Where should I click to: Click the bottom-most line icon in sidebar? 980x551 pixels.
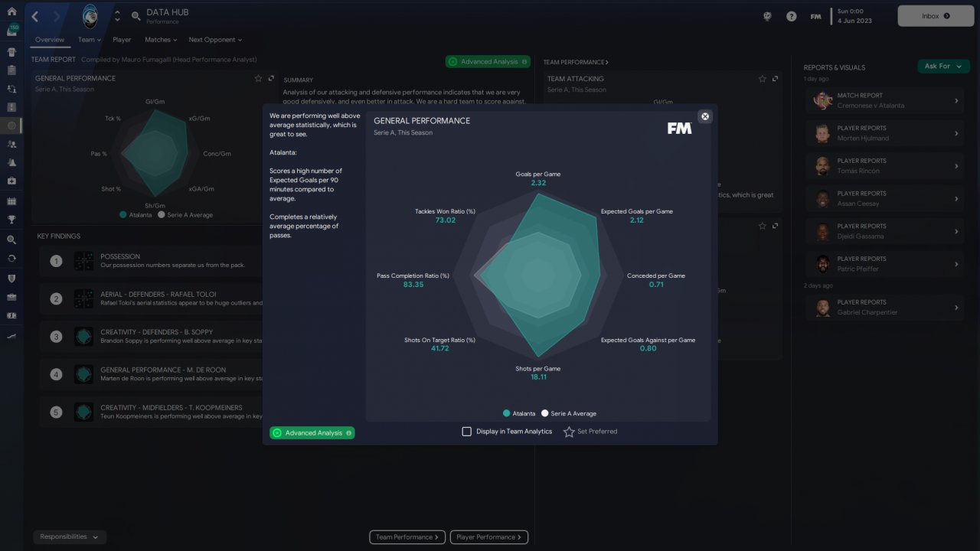(11, 335)
